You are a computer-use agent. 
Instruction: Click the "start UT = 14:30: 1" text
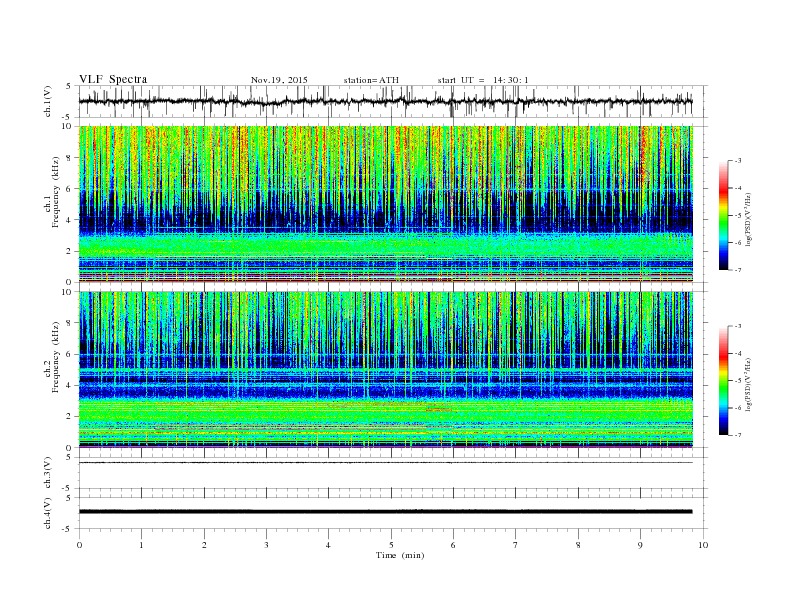pyautogui.click(x=483, y=80)
